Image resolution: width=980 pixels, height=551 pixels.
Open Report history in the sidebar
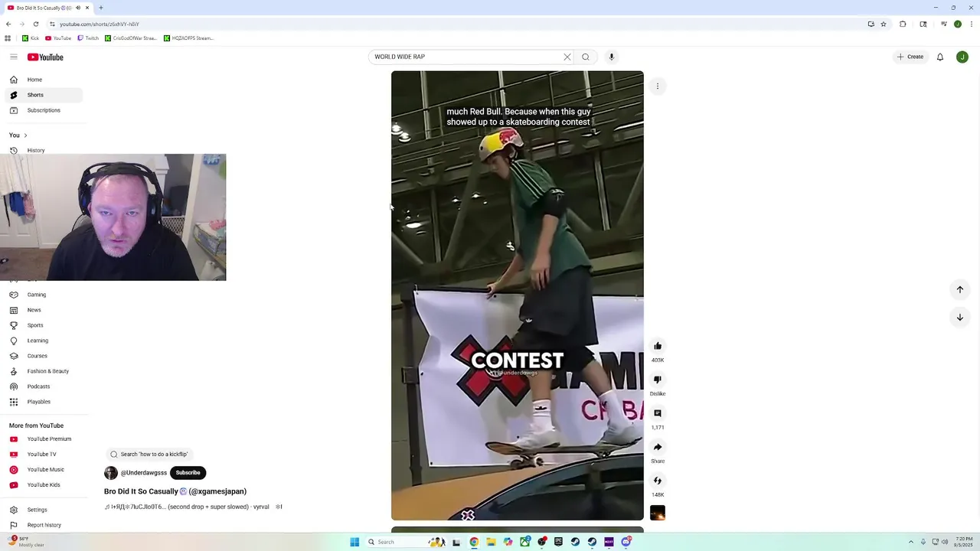[x=44, y=525]
